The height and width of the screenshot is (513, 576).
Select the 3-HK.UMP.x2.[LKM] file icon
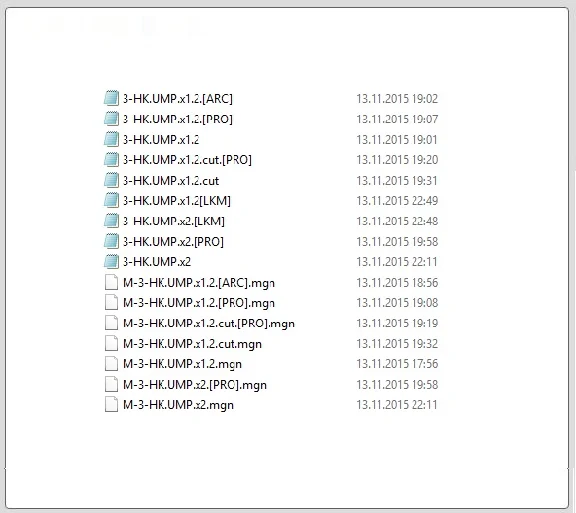pos(111,221)
